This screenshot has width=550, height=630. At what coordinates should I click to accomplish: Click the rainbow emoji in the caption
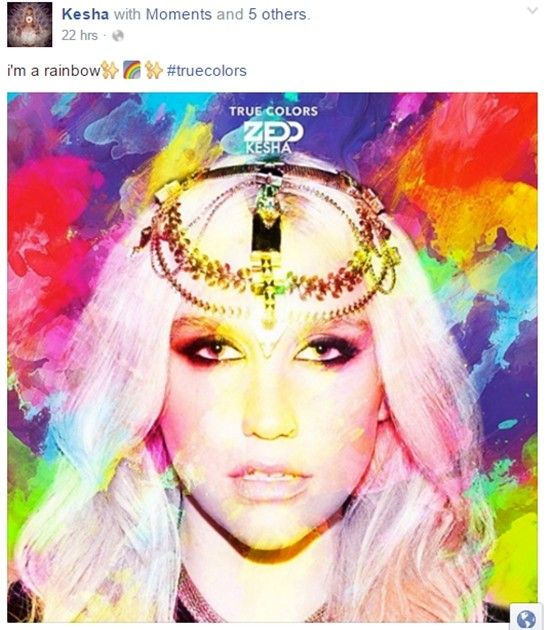(x=132, y=70)
